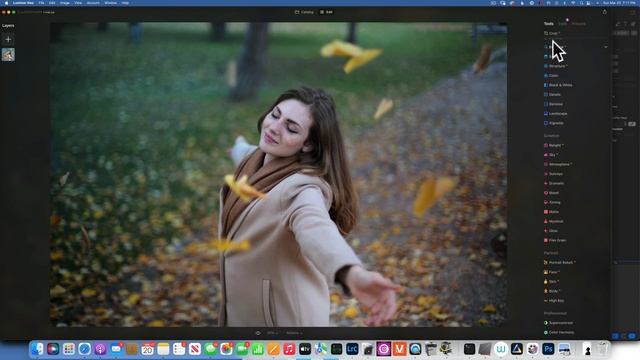Image resolution: width=640 pixels, height=360 pixels.
Task: Open the Sky tool
Action: point(552,155)
